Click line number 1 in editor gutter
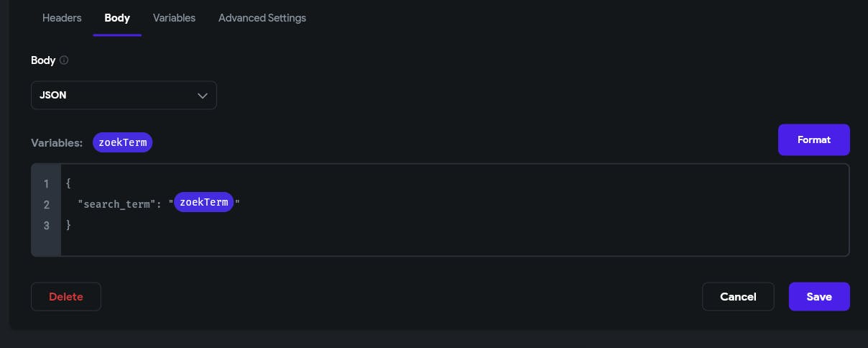Image resolution: width=868 pixels, height=348 pixels. coord(47,184)
